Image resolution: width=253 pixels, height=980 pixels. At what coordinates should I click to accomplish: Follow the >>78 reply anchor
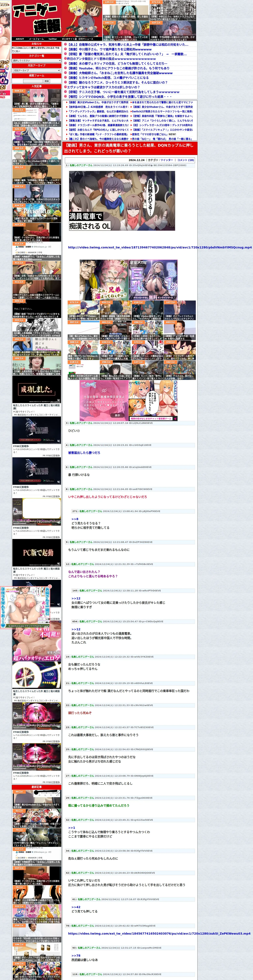[76, 955]
